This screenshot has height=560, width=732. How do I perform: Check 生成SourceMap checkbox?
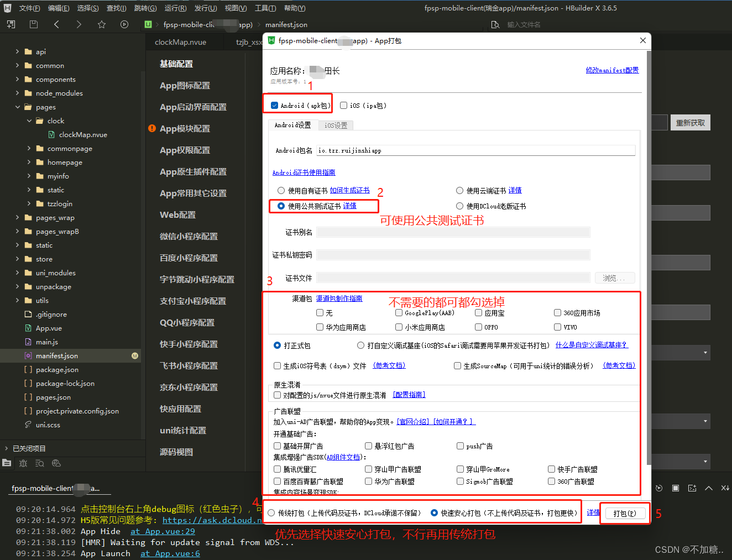point(457,365)
